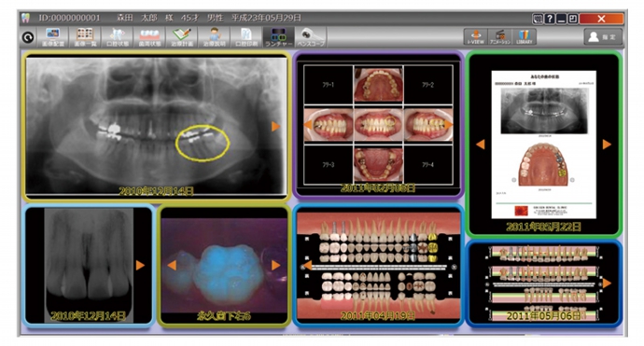The height and width of the screenshot is (346, 644).
Task: Show previous fluorescent tooth image with left arrow
Action: 172,265
